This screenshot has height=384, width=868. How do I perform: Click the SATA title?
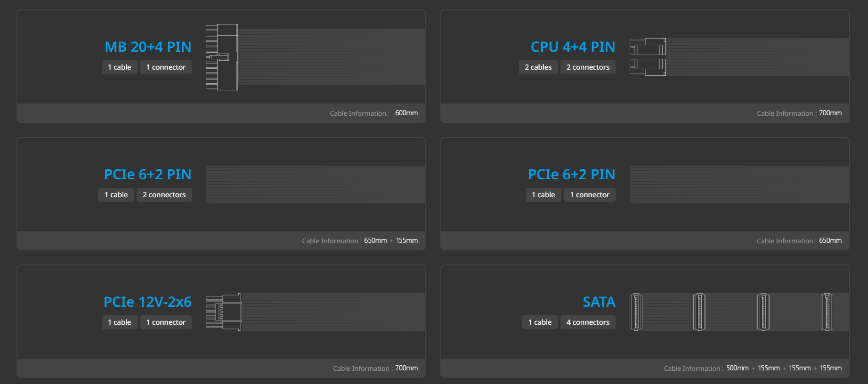pos(599,302)
